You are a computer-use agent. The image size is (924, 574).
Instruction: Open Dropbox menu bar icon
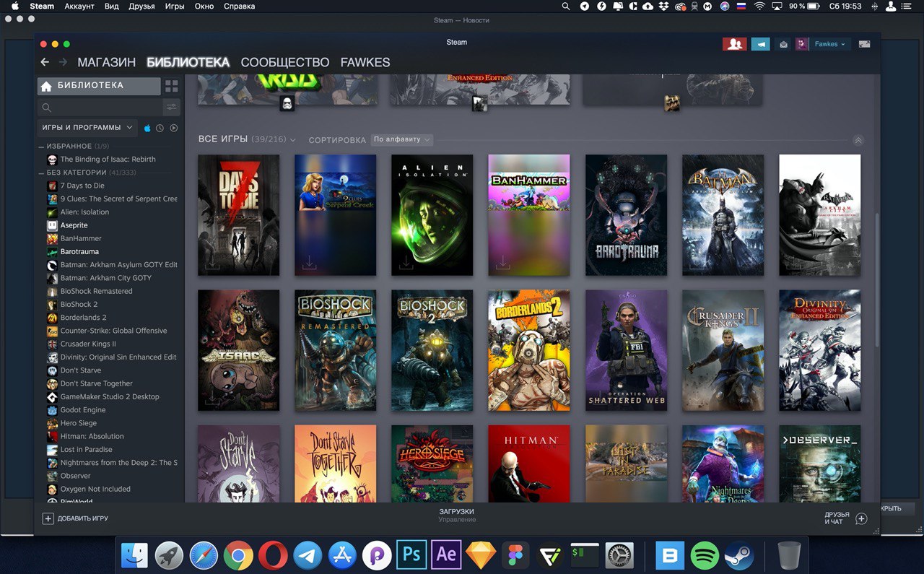pos(664,6)
